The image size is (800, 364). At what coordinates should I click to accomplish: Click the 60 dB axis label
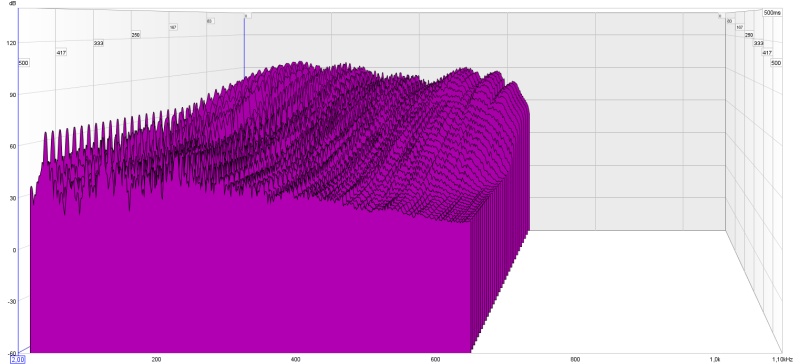click(x=13, y=146)
